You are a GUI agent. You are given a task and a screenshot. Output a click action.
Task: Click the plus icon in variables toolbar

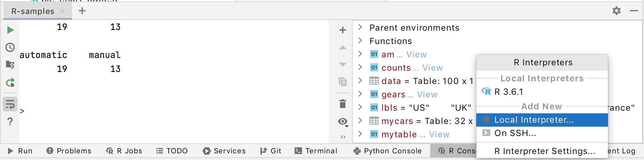click(343, 30)
